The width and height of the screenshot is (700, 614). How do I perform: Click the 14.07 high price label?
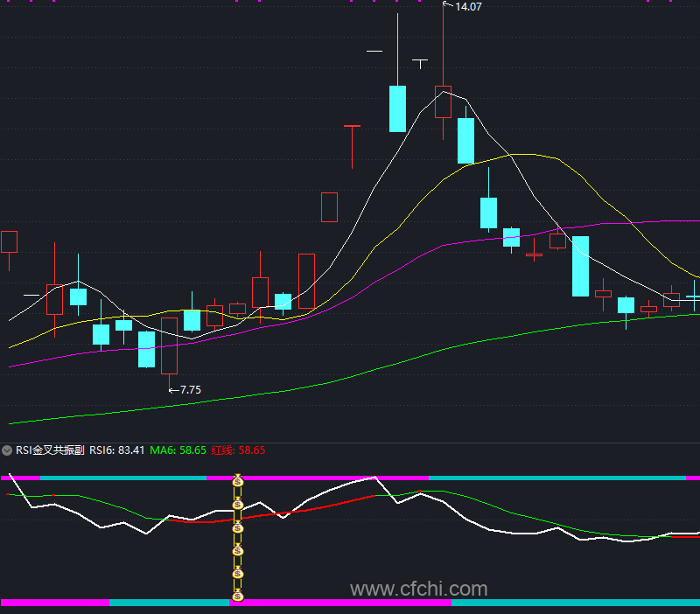[x=468, y=7]
